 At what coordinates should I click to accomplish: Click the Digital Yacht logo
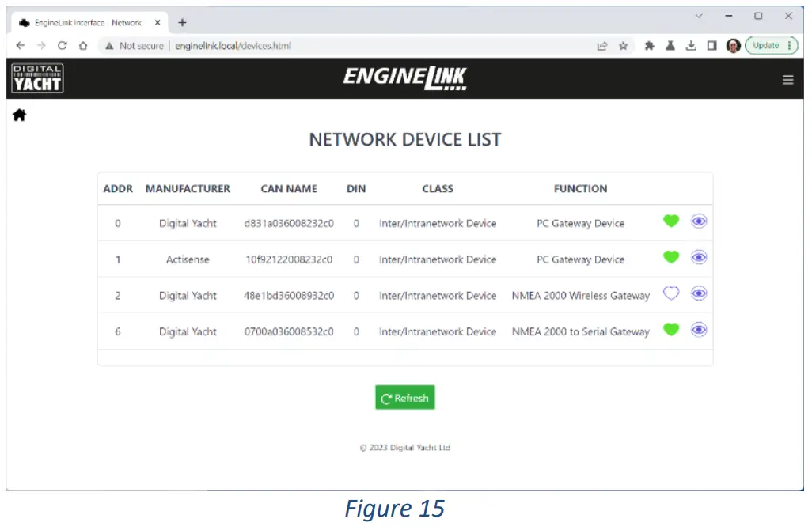click(36, 78)
